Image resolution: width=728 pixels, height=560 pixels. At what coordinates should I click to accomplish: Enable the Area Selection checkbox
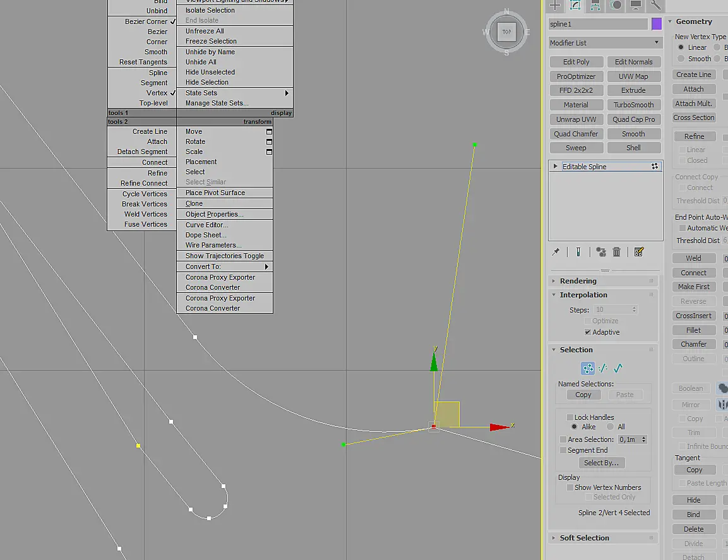pyautogui.click(x=563, y=439)
